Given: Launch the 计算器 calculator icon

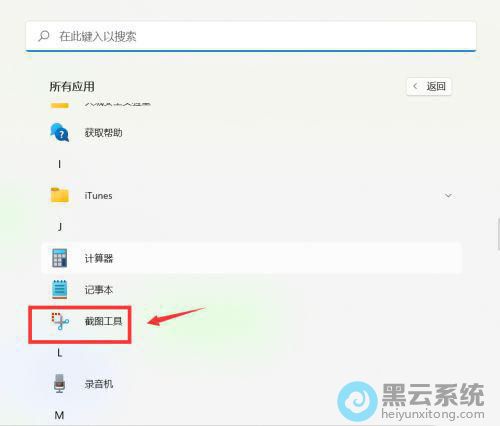Looking at the screenshot, I should 60,258.
